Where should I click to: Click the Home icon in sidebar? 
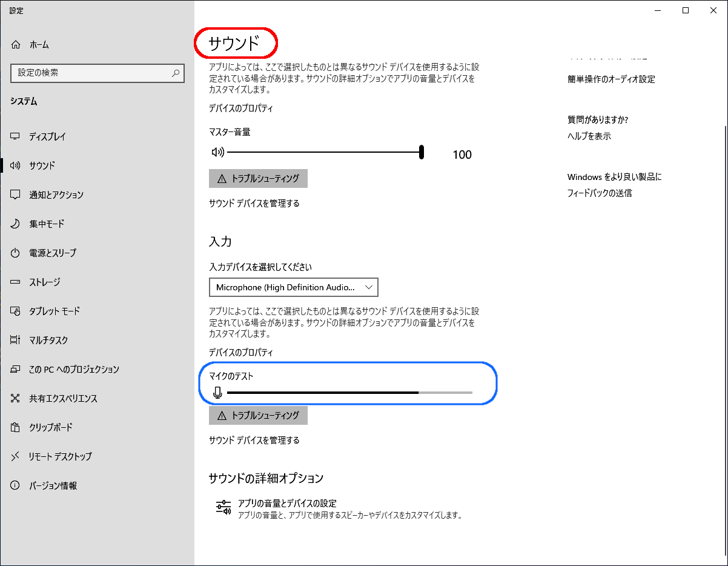point(16,45)
